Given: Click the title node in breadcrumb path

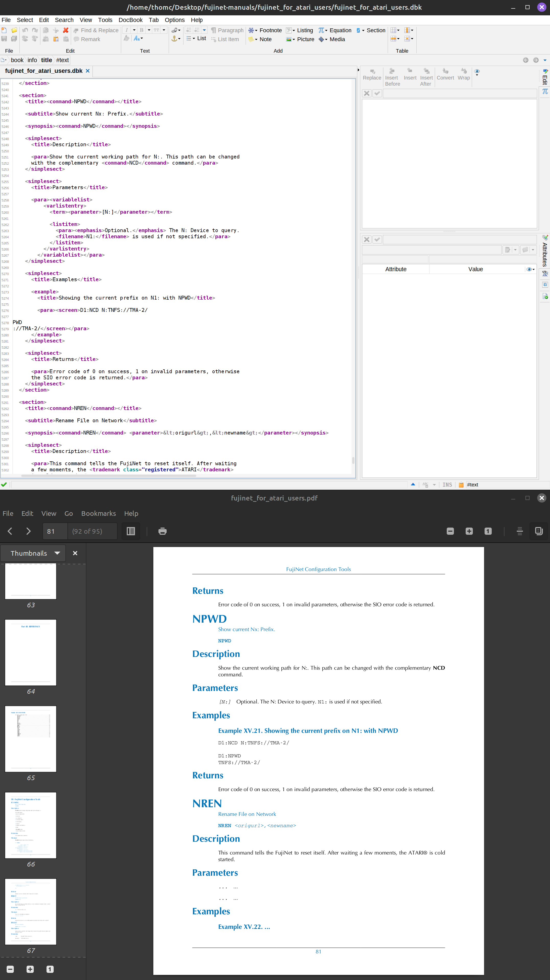Looking at the screenshot, I should pyautogui.click(x=47, y=60).
